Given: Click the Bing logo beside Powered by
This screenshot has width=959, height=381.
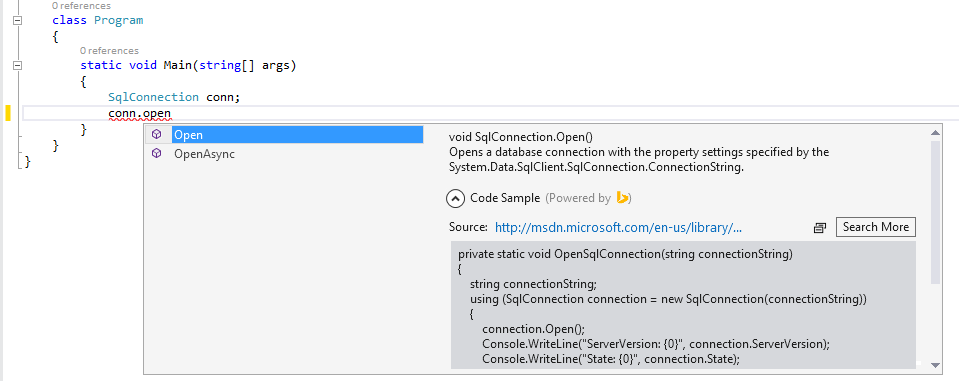Looking at the screenshot, I should [x=622, y=198].
